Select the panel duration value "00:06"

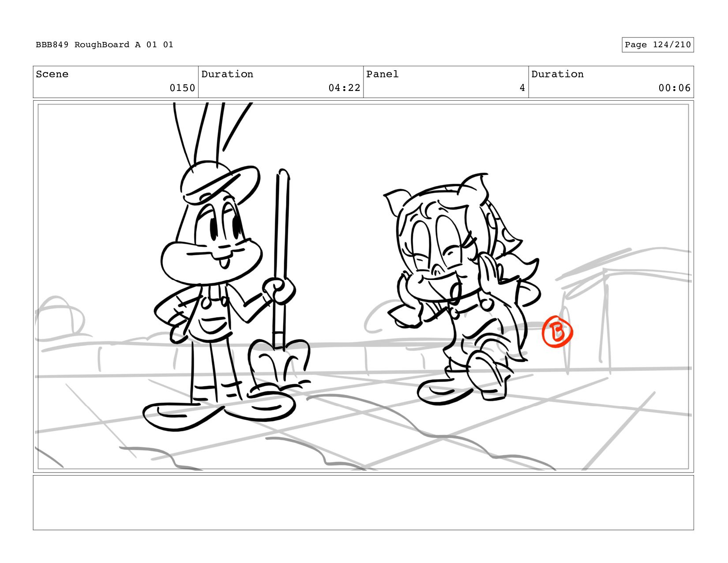[675, 88]
